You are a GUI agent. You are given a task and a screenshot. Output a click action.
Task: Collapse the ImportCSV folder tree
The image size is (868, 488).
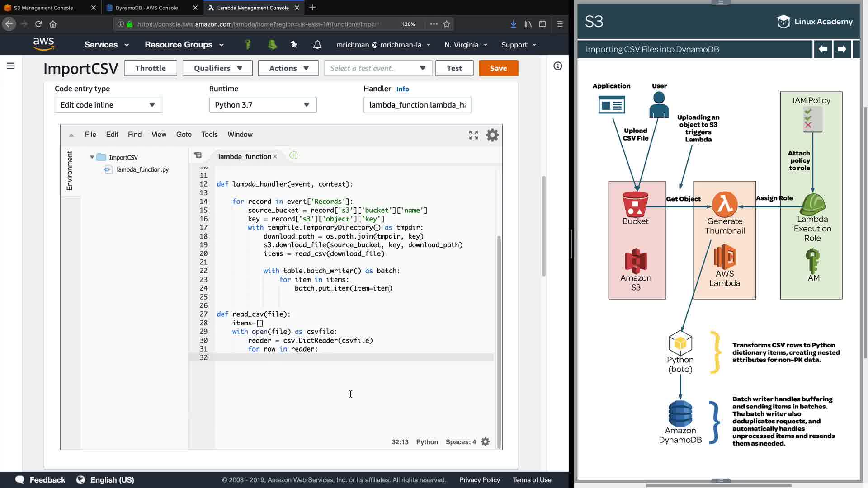(x=92, y=157)
